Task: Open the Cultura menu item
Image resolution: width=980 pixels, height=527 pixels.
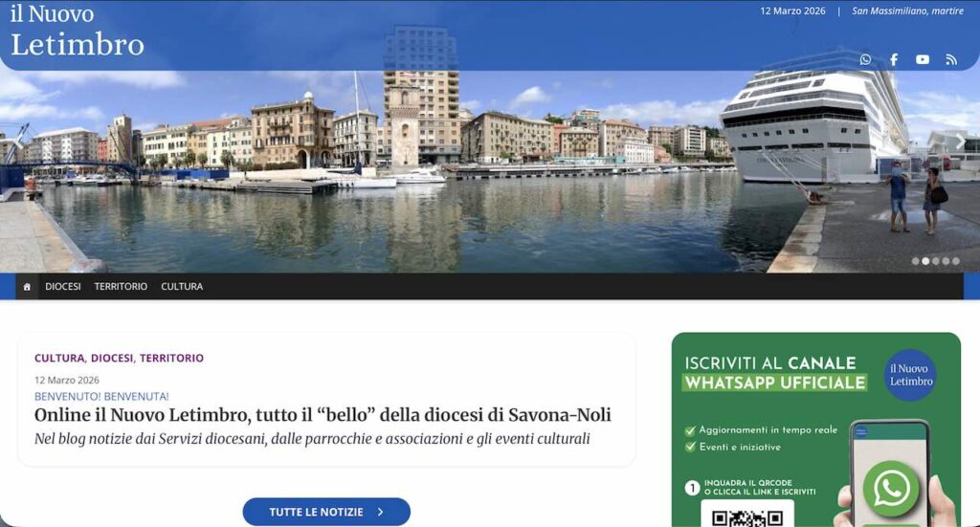Action: tap(182, 287)
